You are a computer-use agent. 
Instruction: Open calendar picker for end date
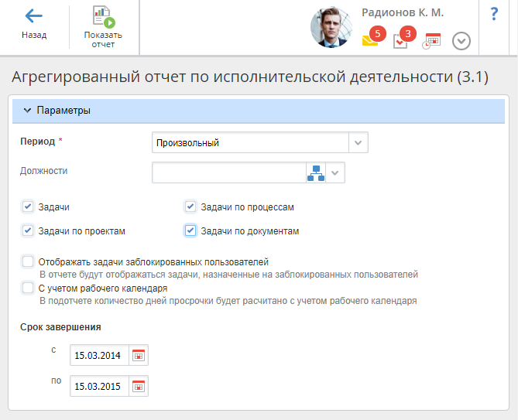coord(139,386)
